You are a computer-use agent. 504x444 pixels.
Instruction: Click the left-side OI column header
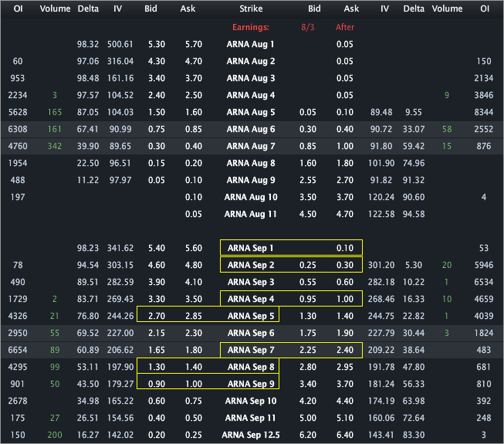pyautogui.click(x=18, y=8)
